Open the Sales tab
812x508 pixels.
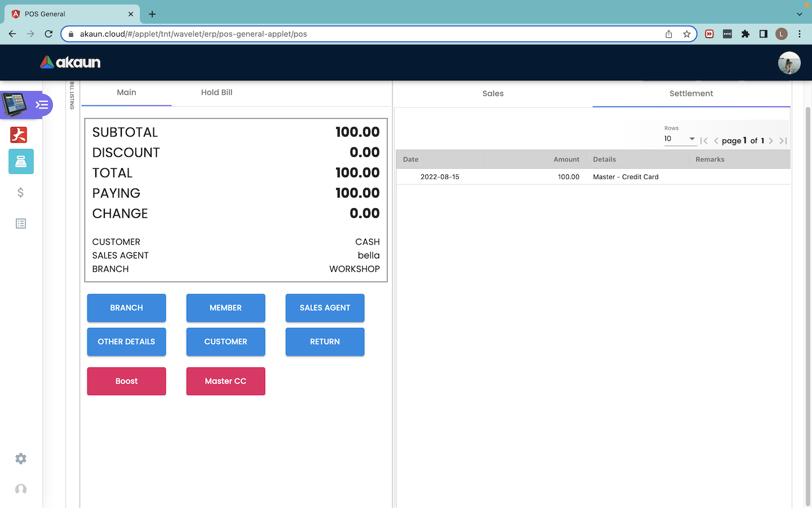[493, 94]
